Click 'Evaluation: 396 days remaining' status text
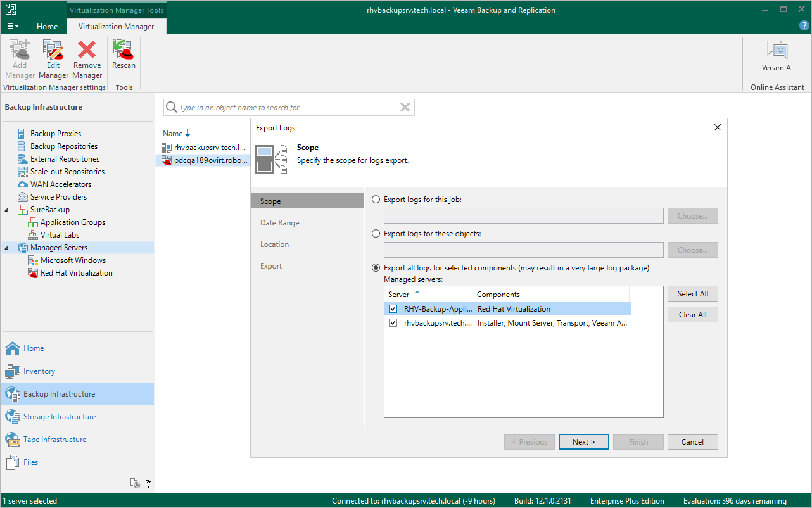 pyautogui.click(x=735, y=501)
